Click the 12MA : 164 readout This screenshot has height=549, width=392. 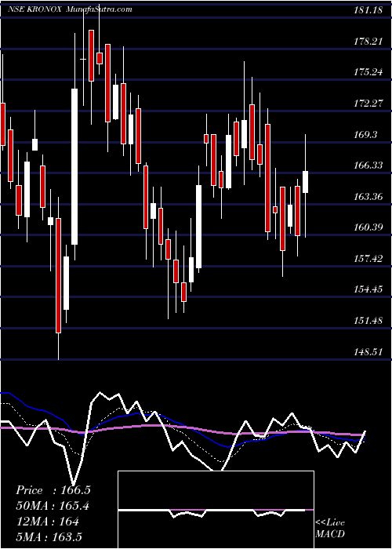point(47,522)
